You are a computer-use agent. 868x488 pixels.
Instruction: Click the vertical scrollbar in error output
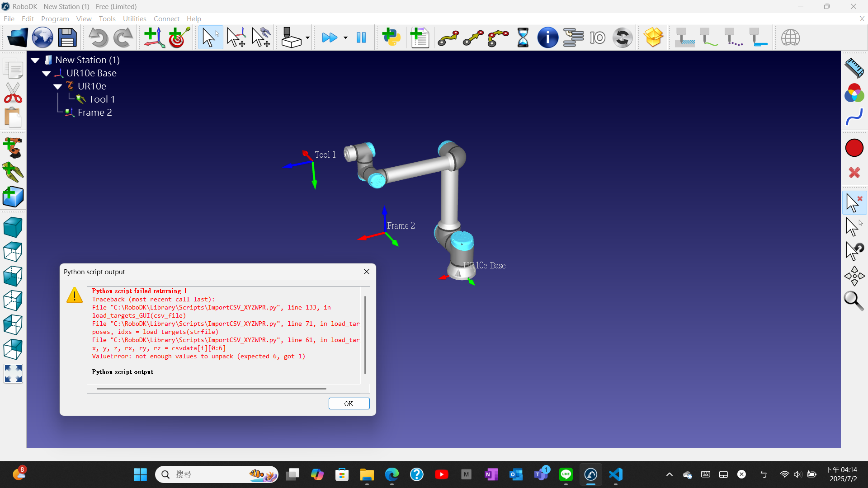[x=365, y=334]
